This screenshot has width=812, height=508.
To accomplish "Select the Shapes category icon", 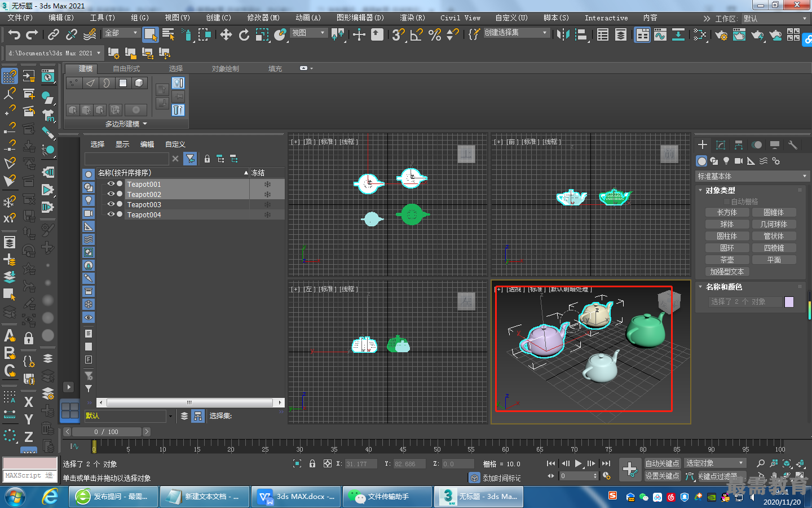I will point(714,161).
